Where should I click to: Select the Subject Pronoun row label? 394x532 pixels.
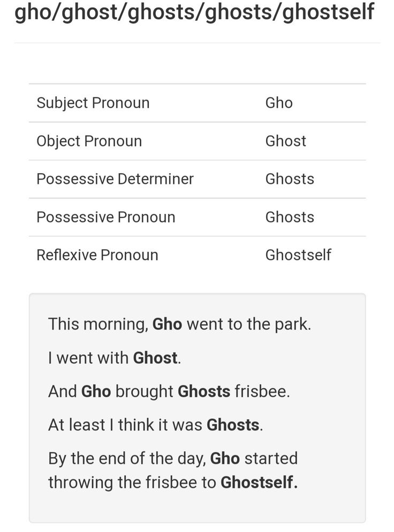click(x=93, y=103)
